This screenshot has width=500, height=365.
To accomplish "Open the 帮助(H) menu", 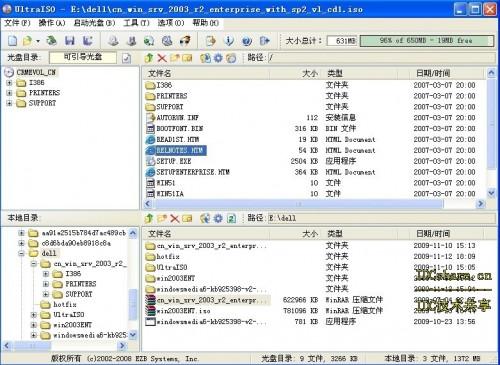I will click(206, 23).
